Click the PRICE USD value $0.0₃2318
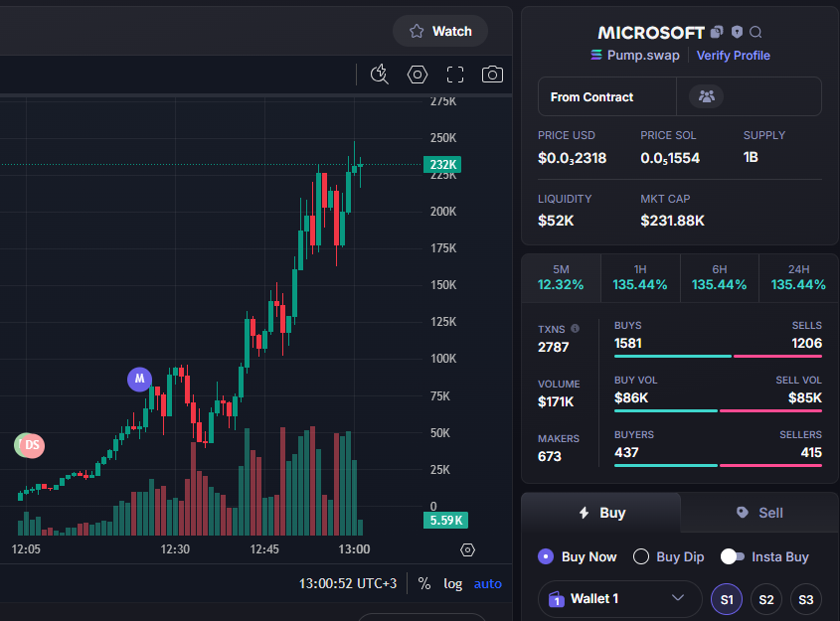 (573, 158)
